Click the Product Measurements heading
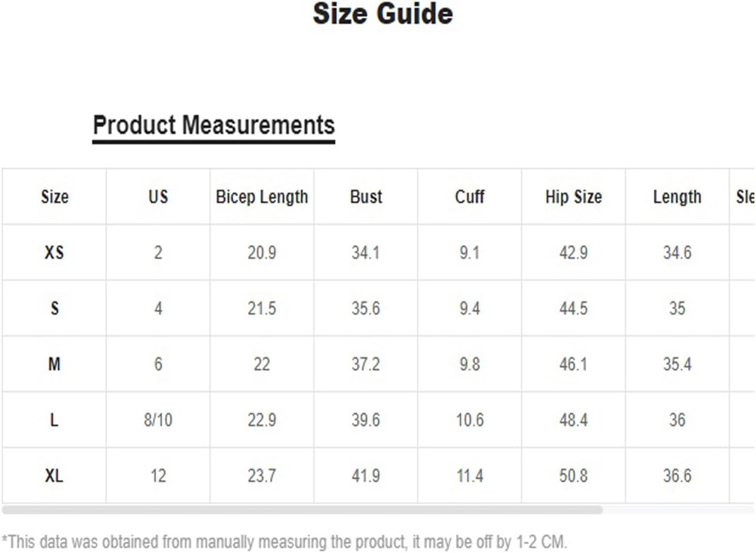Viewport: 756px width, 553px height. point(214,125)
